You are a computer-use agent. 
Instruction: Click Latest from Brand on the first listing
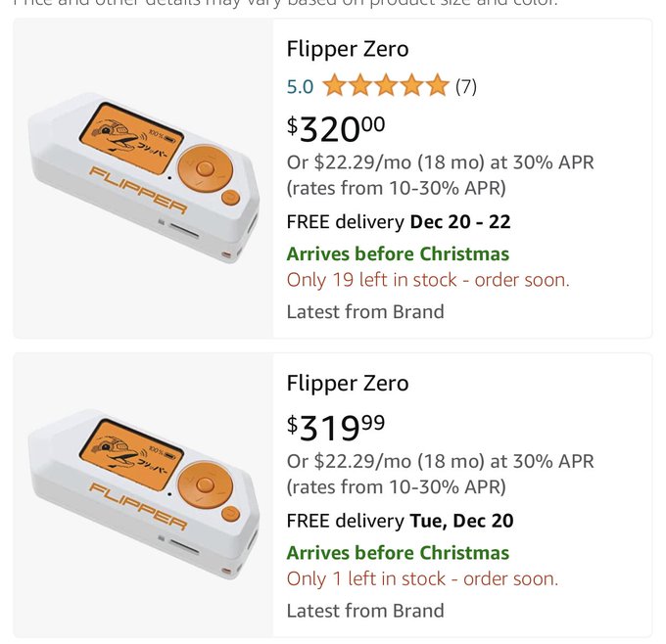pos(364,312)
